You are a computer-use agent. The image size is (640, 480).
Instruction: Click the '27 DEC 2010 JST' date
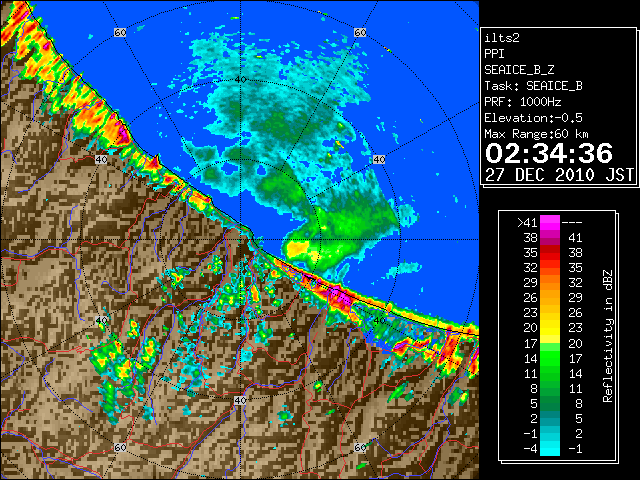click(x=559, y=175)
